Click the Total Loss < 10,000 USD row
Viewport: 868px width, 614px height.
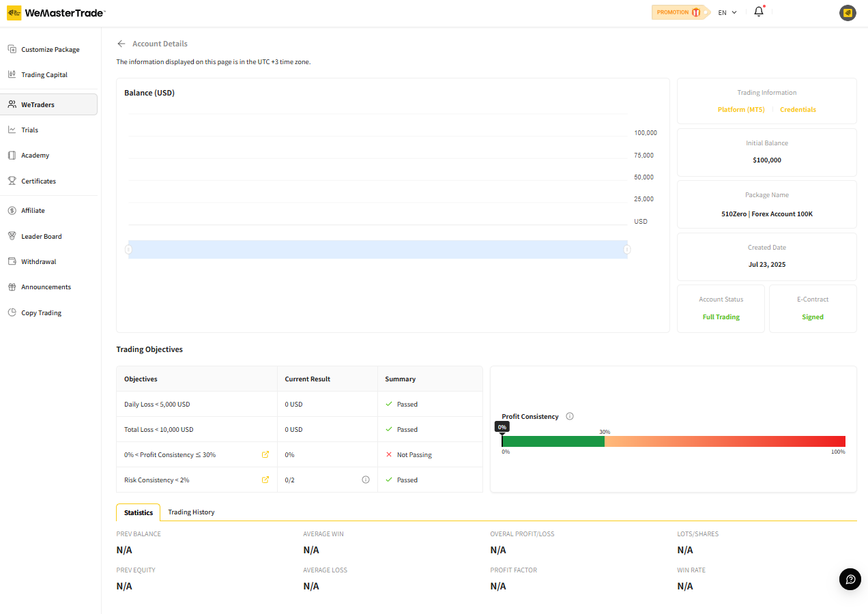299,429
